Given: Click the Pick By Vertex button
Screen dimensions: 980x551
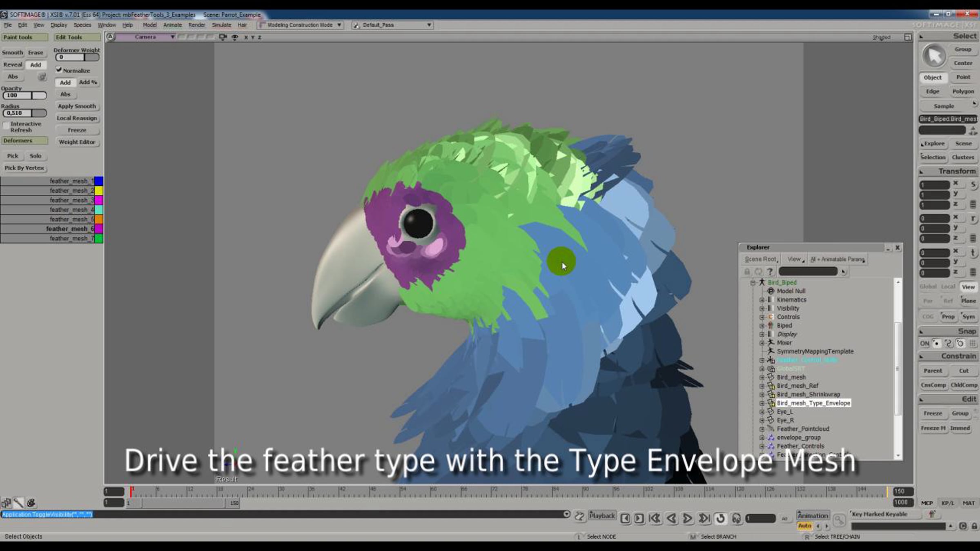Looking at the screenshot, I should coord(24,168).
